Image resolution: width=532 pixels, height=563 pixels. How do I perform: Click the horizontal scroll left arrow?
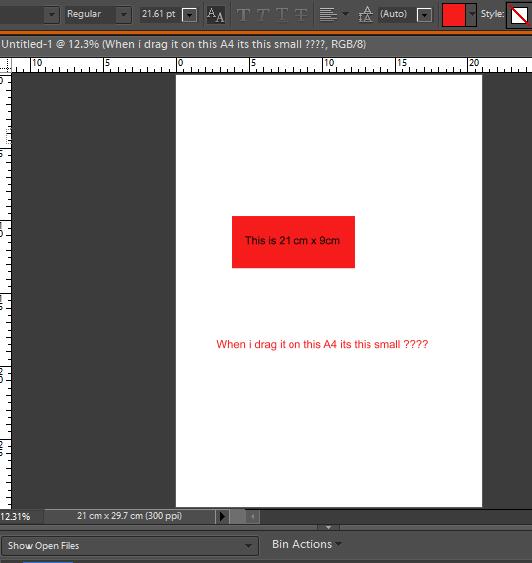click(253, 517)
